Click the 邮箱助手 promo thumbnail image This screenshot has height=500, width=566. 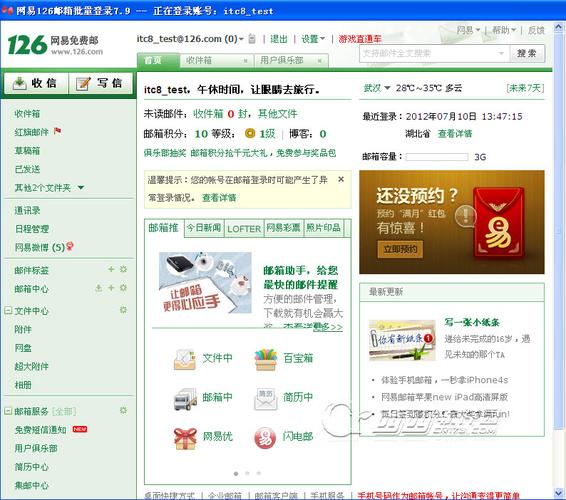click(205, 283)
